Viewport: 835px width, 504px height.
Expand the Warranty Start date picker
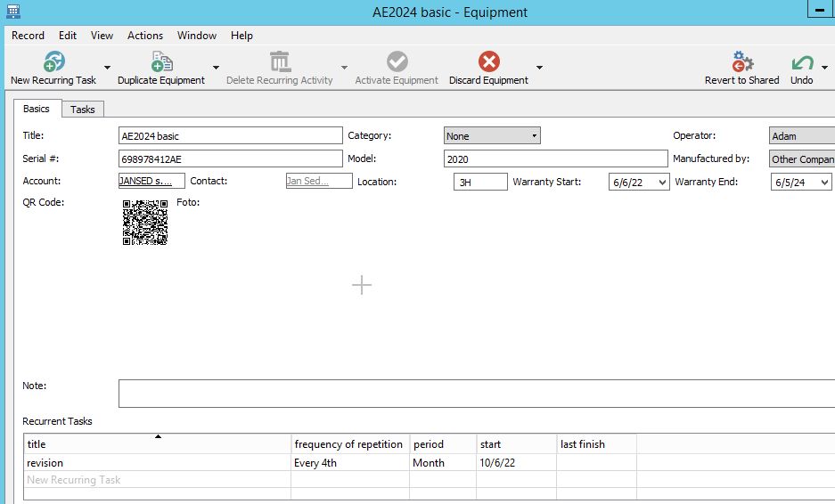tap(661, 182)
